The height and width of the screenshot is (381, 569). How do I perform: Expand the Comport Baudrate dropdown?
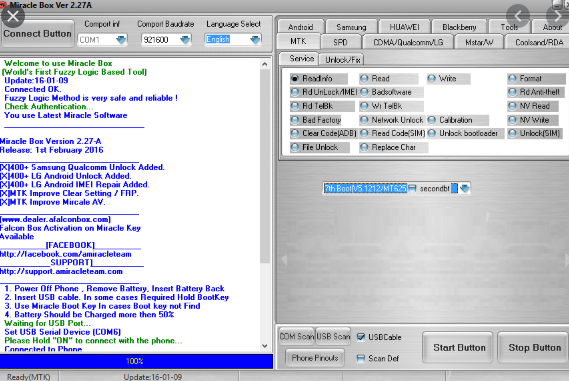[185, 40]
